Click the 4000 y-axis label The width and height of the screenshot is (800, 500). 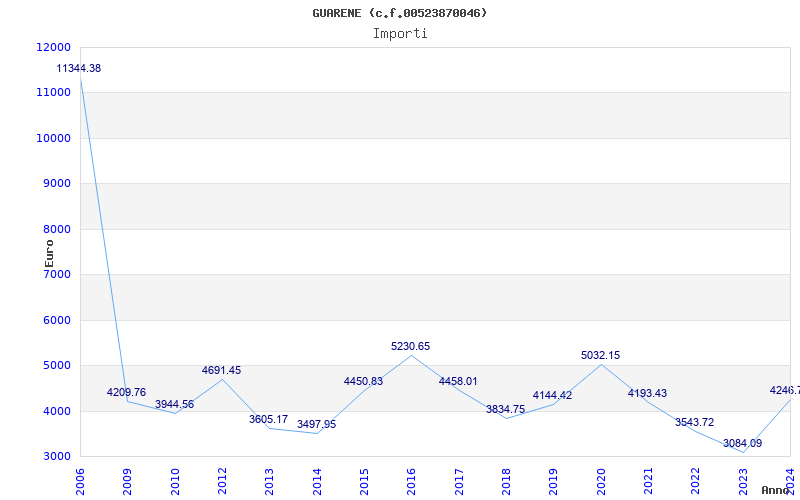click(x=57, y=411)
